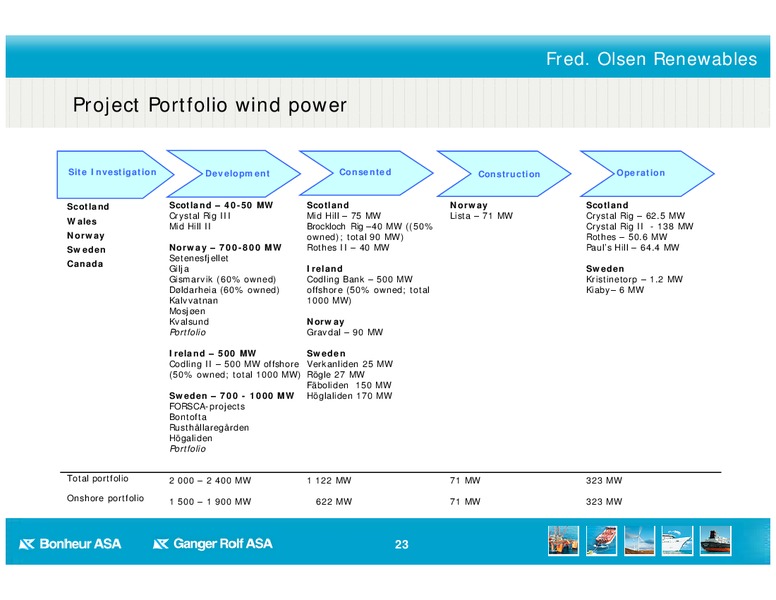Click Gravdal – 90 MW
This screenshot has height=600, width=776.
345,332
